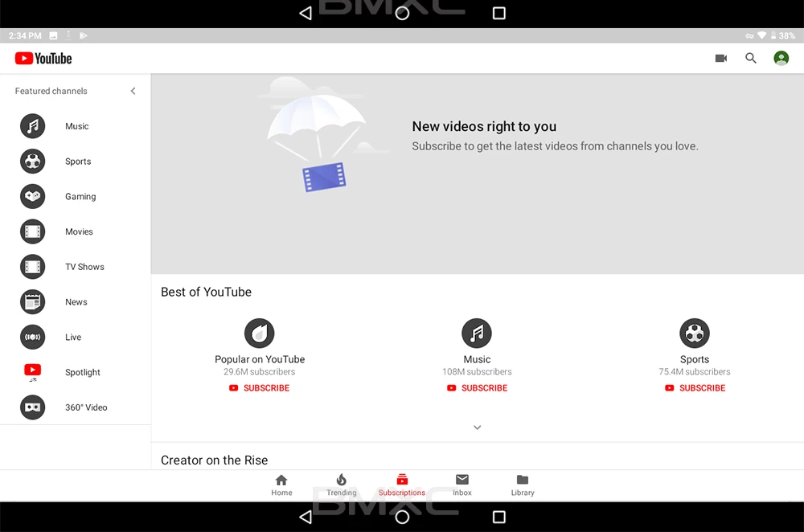Select the 108M subscribers text

[477, 371]
